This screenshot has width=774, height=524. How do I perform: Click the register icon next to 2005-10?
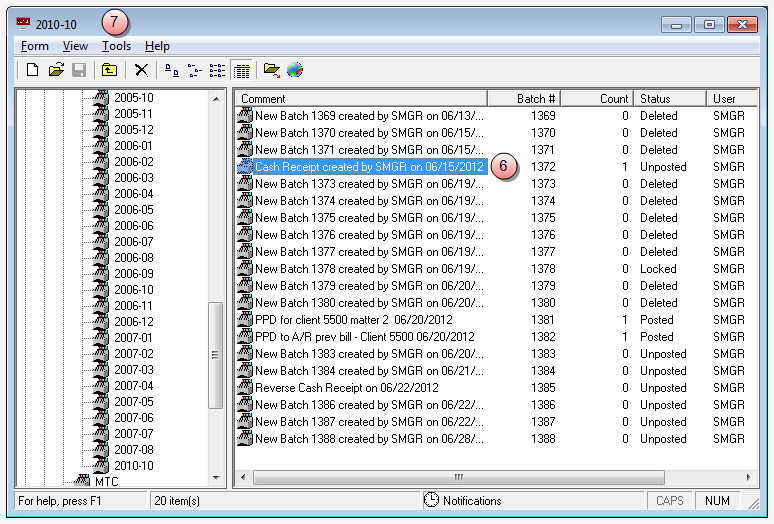pyautogui.click(x=101, y=98)
